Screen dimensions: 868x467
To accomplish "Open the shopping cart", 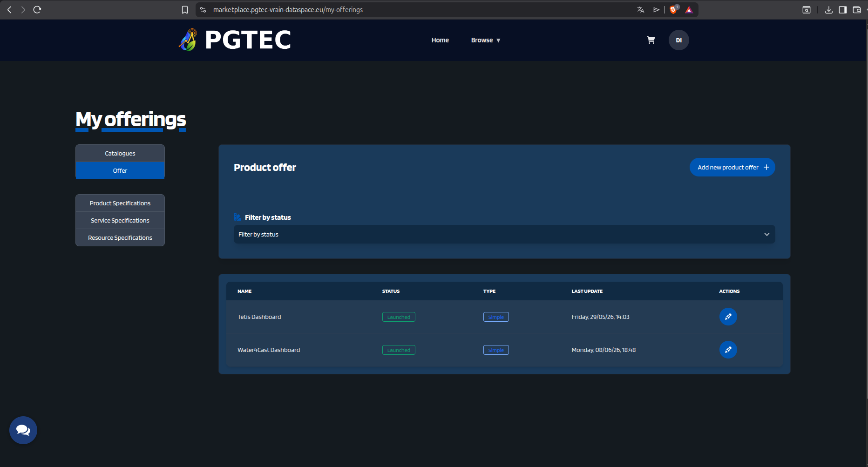I will [x=651, y=40].
